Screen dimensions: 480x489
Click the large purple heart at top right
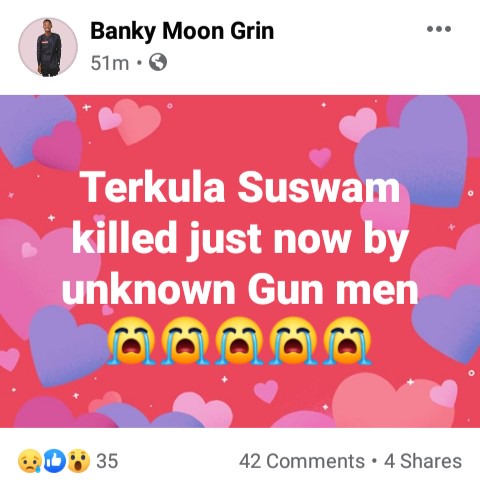tap(412, 152)
